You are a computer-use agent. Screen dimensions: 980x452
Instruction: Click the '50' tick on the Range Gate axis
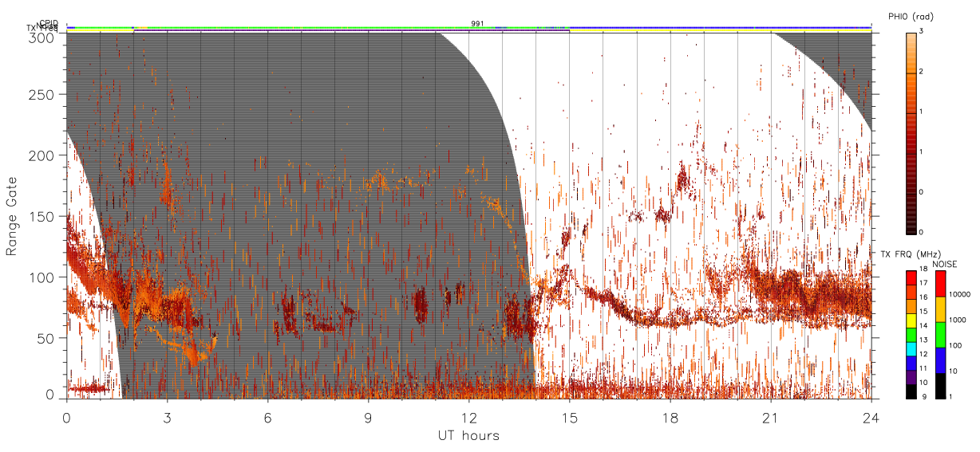[x=47, y=338]
